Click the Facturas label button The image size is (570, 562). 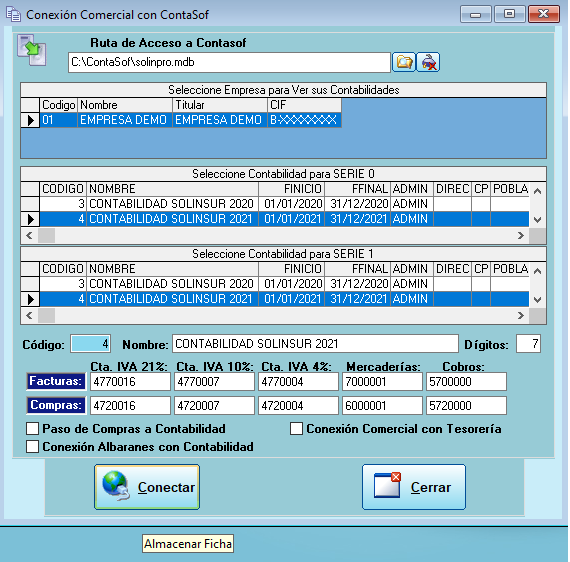pos(56,381)
